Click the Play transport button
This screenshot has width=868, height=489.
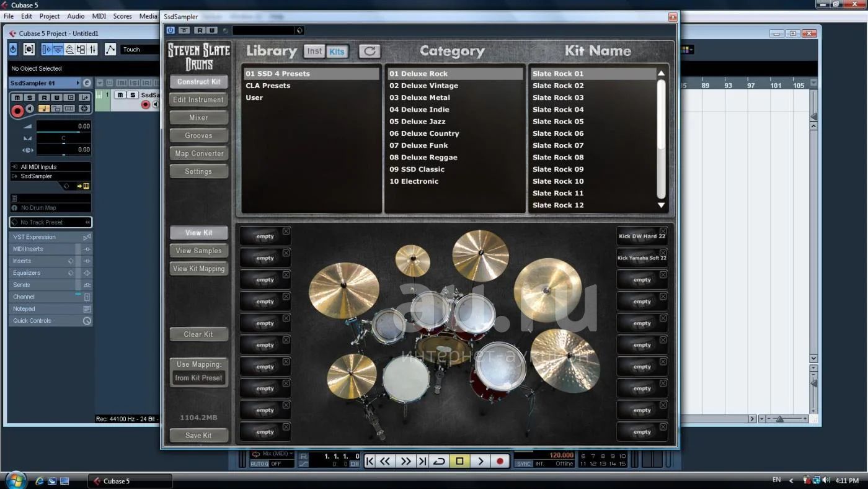480,461
